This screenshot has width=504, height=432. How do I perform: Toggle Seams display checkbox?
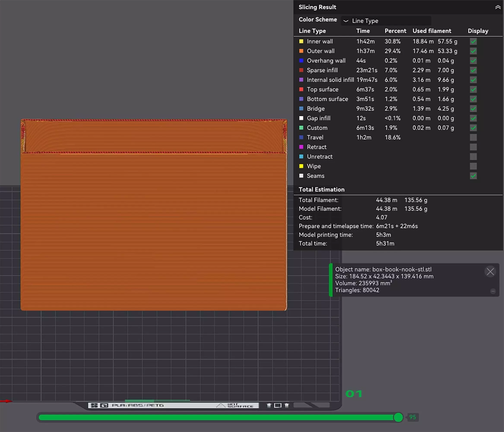click(x=473, y=176)
